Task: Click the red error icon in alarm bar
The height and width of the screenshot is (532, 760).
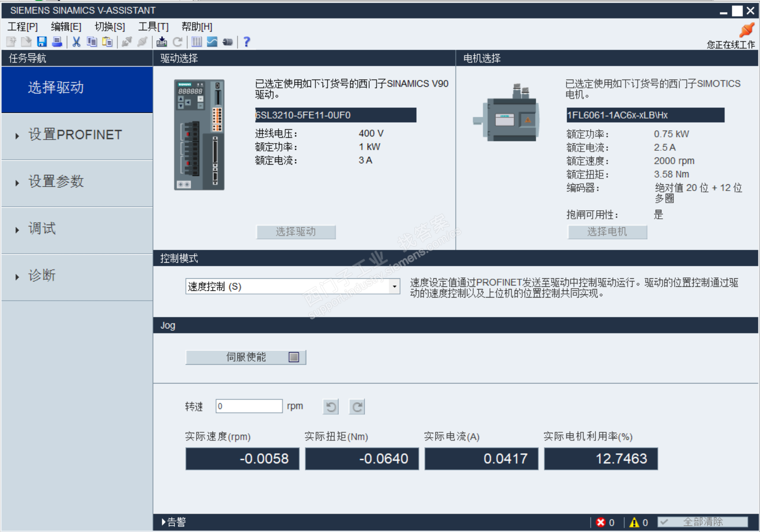Action: 601,522
